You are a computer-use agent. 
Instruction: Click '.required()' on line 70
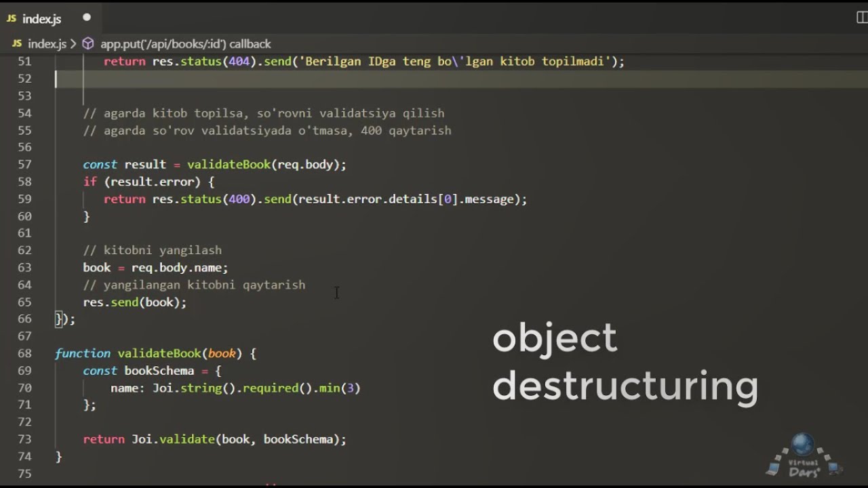(274, 388)
